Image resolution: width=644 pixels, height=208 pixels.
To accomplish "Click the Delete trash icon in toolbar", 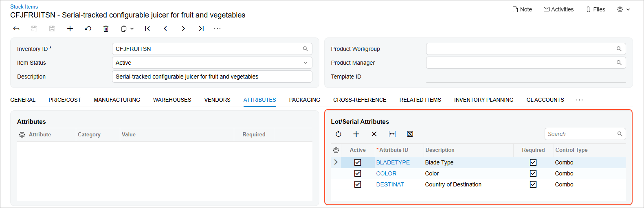I will pos(106,28).
